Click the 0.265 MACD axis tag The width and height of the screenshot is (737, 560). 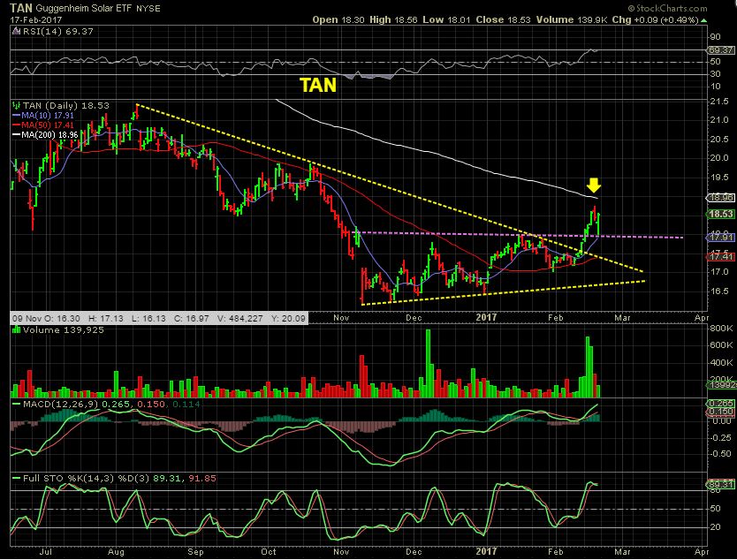(x=721, y=404)
